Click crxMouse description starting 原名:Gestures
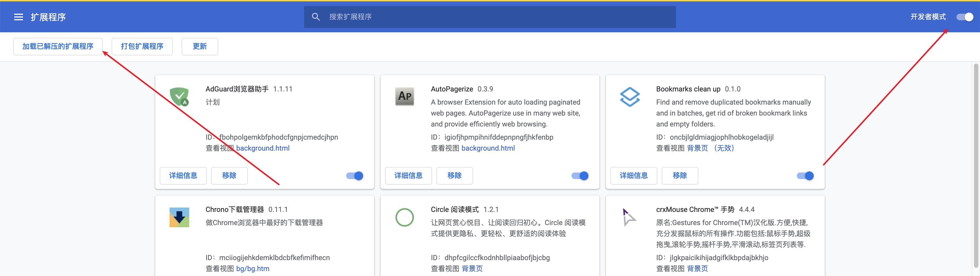Image resolution: width=980 pixels, height=276 pixels. pos(733,234)
